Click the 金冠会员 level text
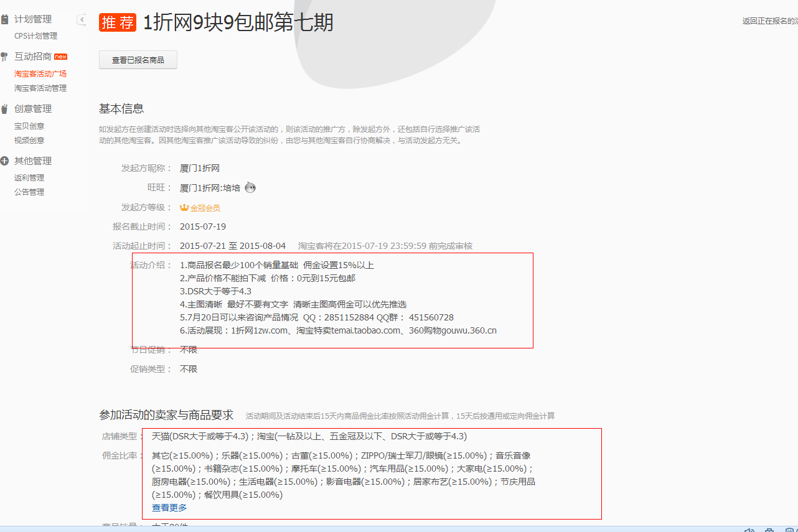Screen dimensions: 798x532 pos(205,208)
